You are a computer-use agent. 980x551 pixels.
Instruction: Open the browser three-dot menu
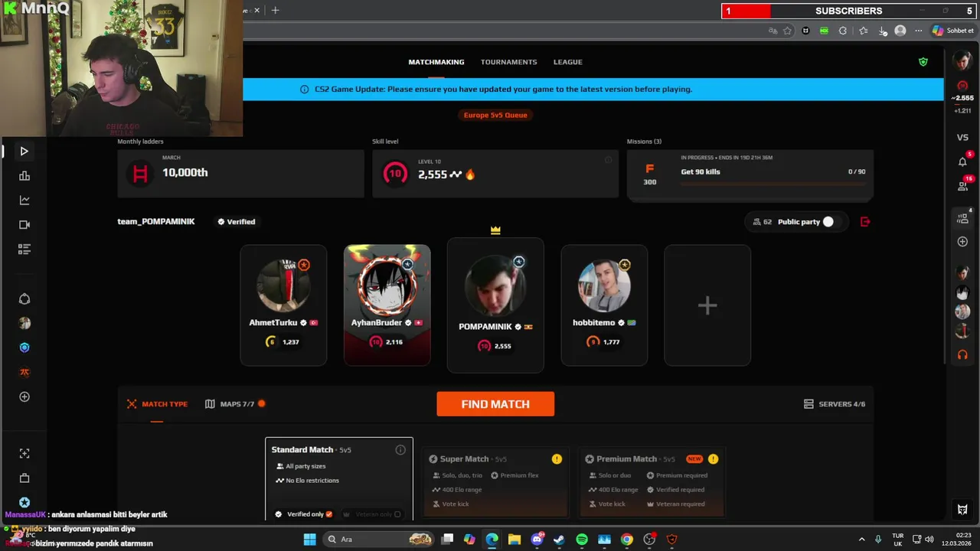click(919, 31)
